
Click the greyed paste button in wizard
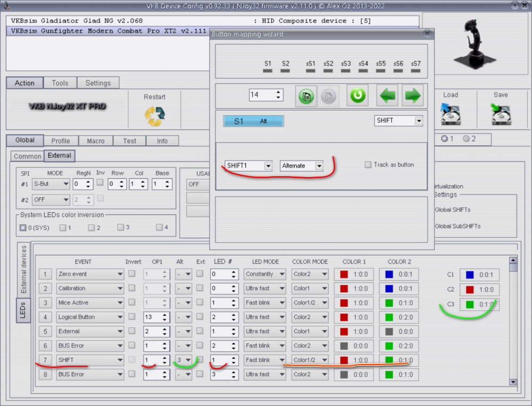pyautogui.click(x=329, y=96)
